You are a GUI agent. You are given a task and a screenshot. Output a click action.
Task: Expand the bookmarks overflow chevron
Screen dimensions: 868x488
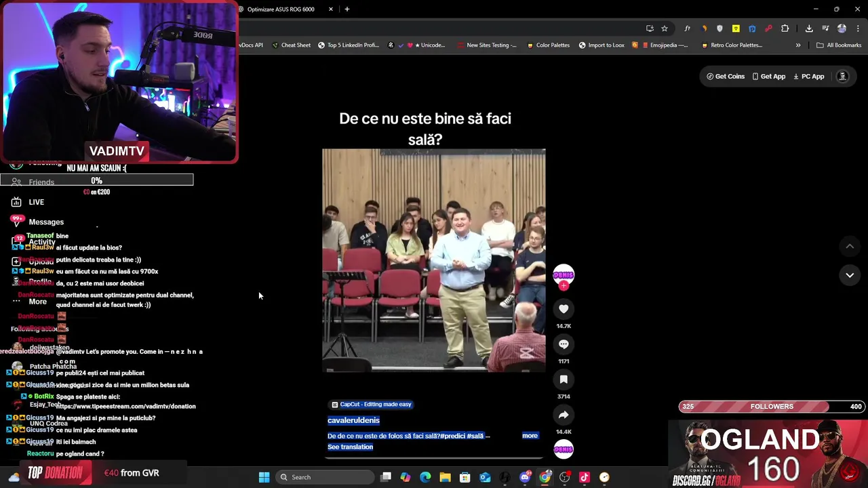tap(798, 45)
